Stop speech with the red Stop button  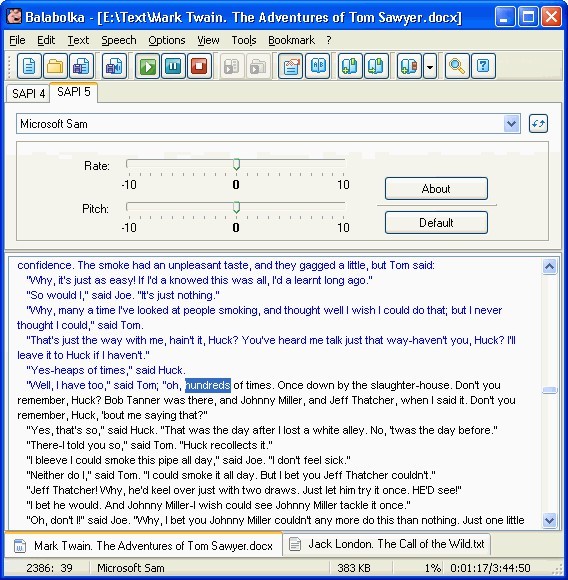199,67
